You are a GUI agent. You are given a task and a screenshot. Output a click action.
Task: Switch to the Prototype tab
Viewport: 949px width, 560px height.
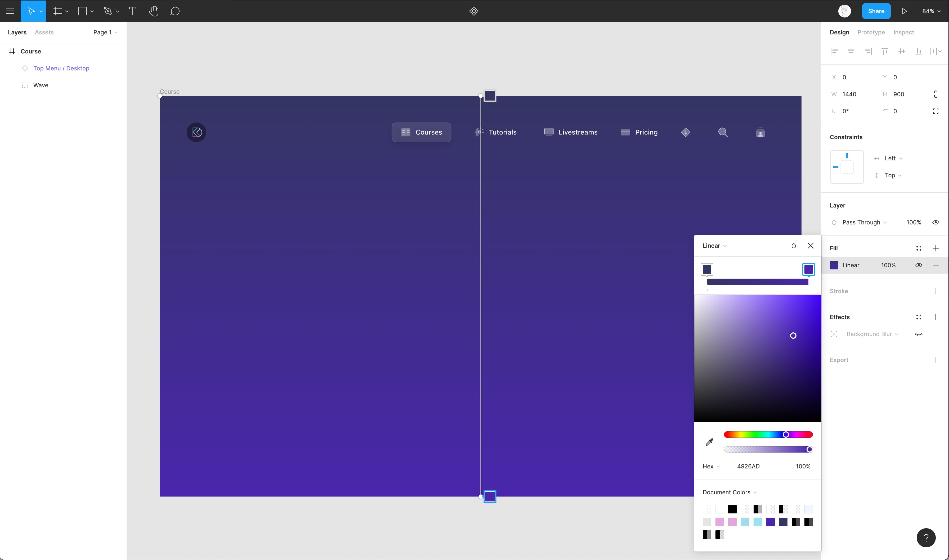871,33
